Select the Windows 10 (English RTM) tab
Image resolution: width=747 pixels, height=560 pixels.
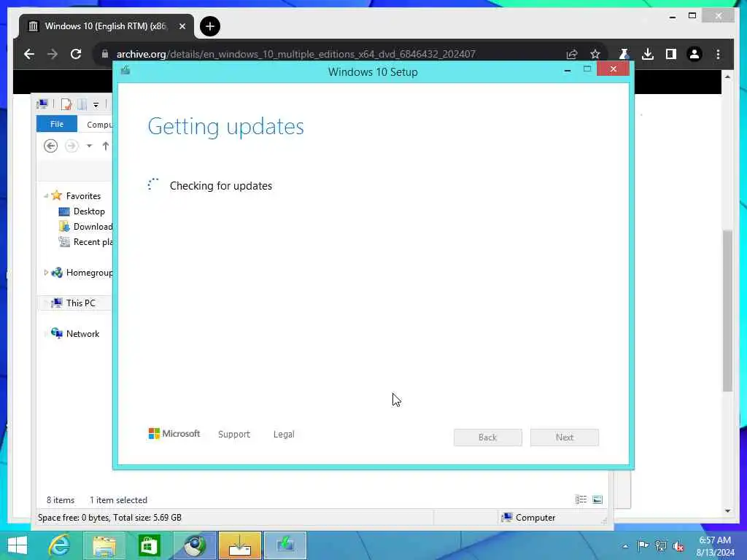[x=106, y=26]
